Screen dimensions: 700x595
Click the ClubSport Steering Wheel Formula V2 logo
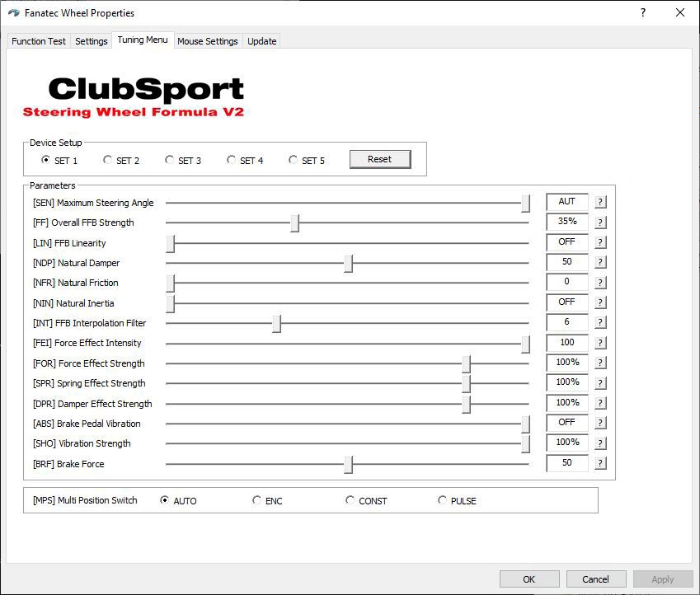134,97
